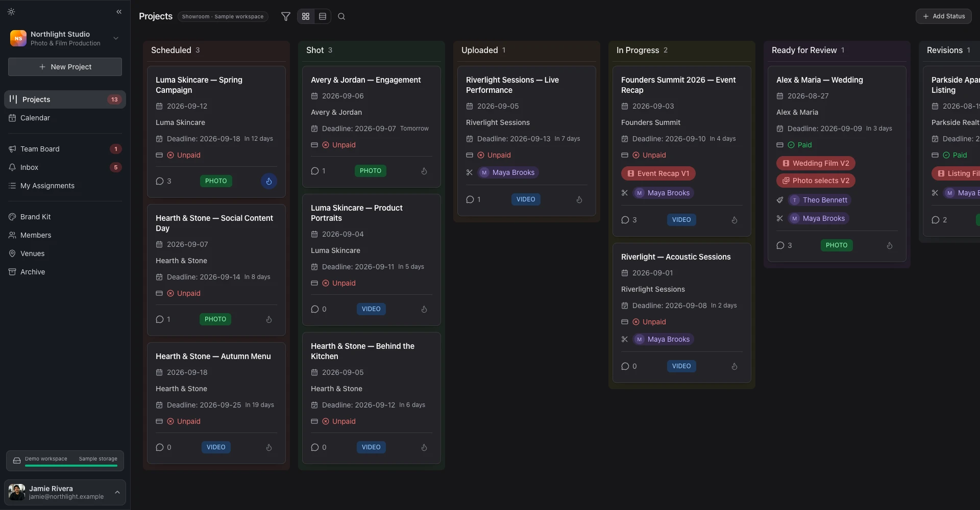Click Maya Brooks chip on Riverlight Acoustic Sessions
The height and width of the screenshot is (510, 980).
tap(663, 339)
